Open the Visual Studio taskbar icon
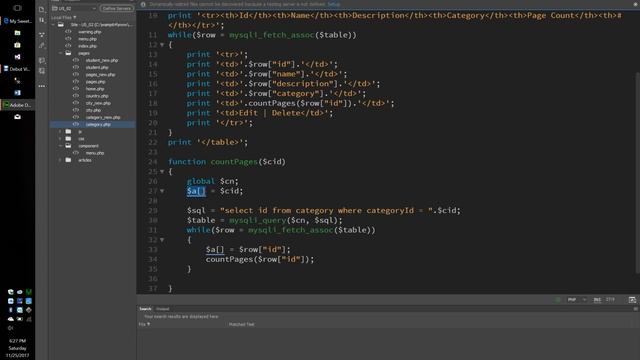 click(x=17, y=57)
